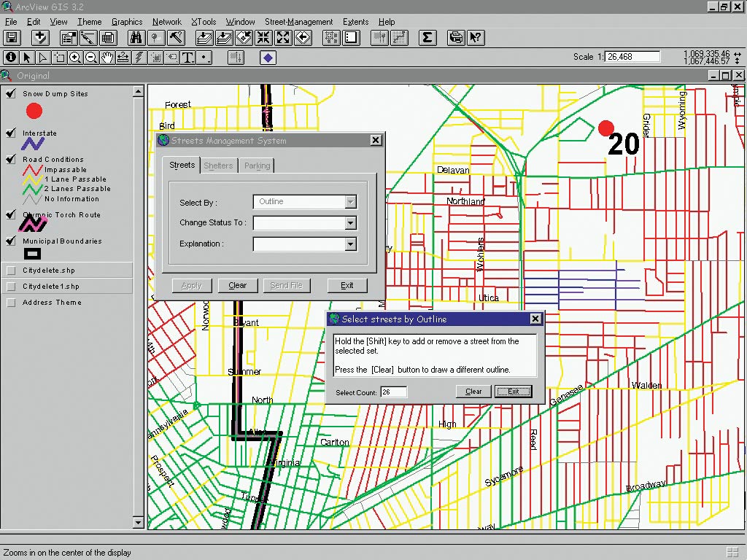Image resolution: width=747 pixels, height=560 pixels.
Task: Select the Draw Point tool
Action: tap(204, 58)
